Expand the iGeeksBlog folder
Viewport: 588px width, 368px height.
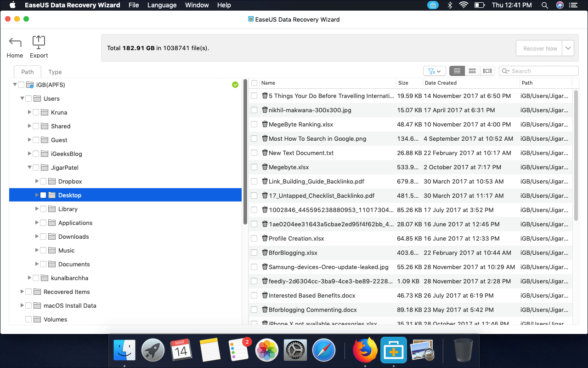29,154
